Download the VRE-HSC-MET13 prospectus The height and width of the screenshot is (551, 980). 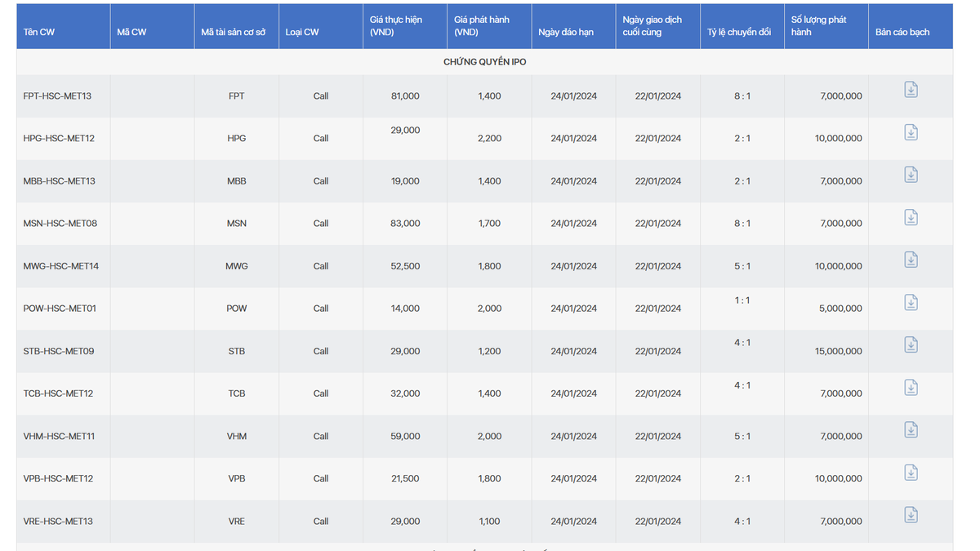pos(911,515)
